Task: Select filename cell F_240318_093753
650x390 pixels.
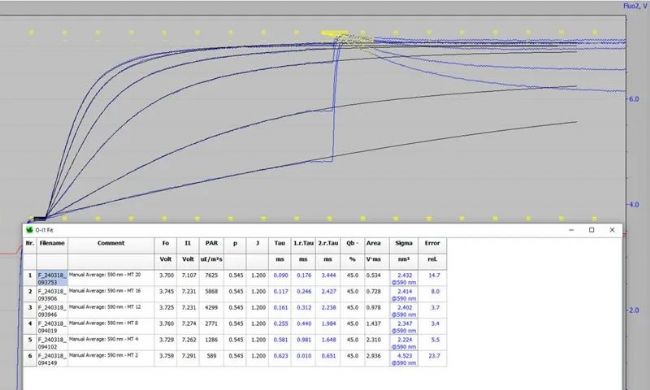Action: pyautogui.click(x=52, y=278)
